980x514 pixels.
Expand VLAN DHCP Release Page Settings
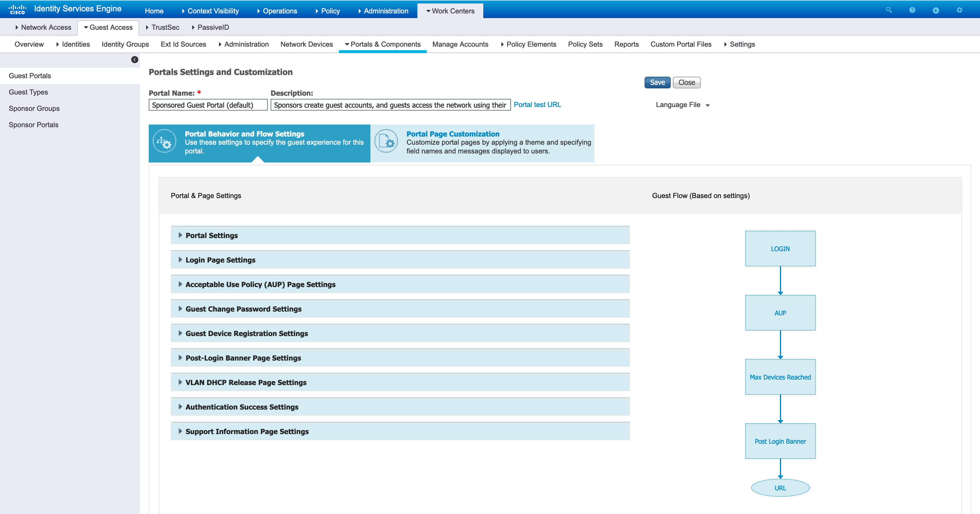[400, 382]
